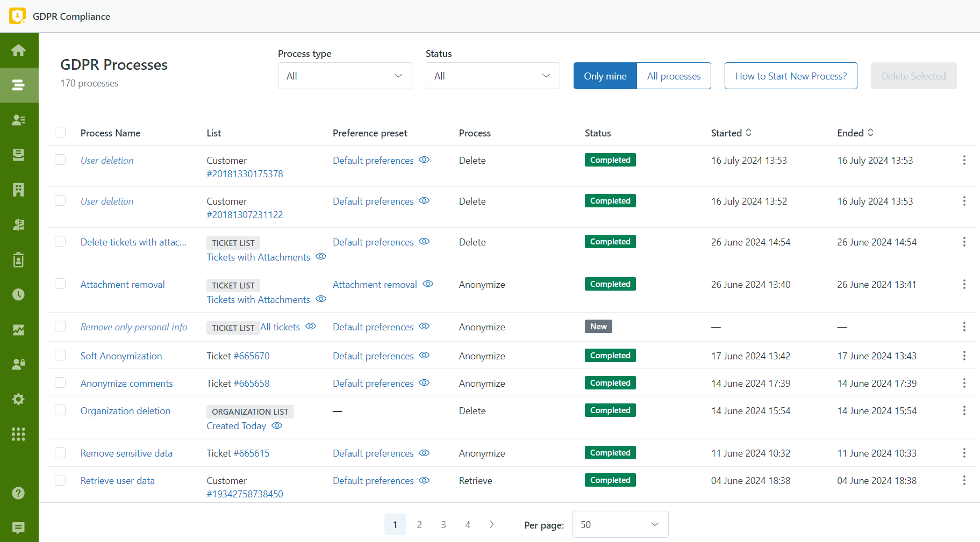Open ticket #665670 link

(252, 356)
